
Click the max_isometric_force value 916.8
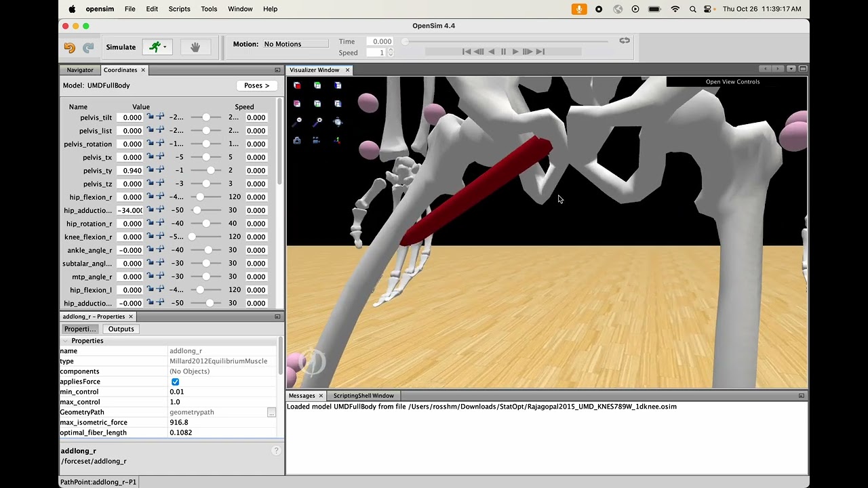coord(179,422)
